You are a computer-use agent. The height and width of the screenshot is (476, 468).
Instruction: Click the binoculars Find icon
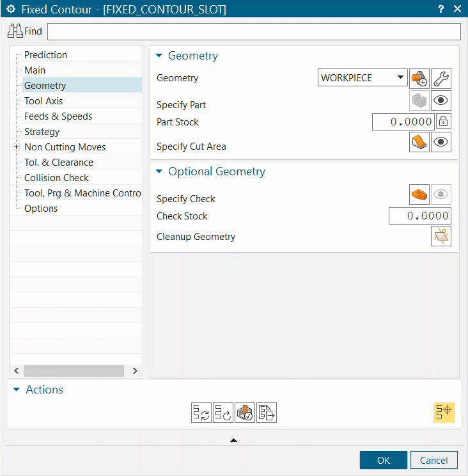click(x=15, y=31)
